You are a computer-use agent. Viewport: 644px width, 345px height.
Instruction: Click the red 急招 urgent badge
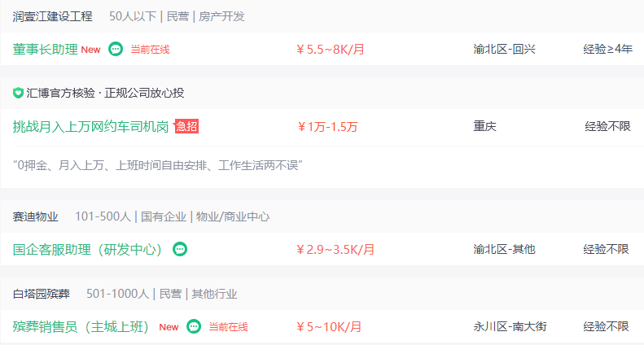tap(186, 126)
